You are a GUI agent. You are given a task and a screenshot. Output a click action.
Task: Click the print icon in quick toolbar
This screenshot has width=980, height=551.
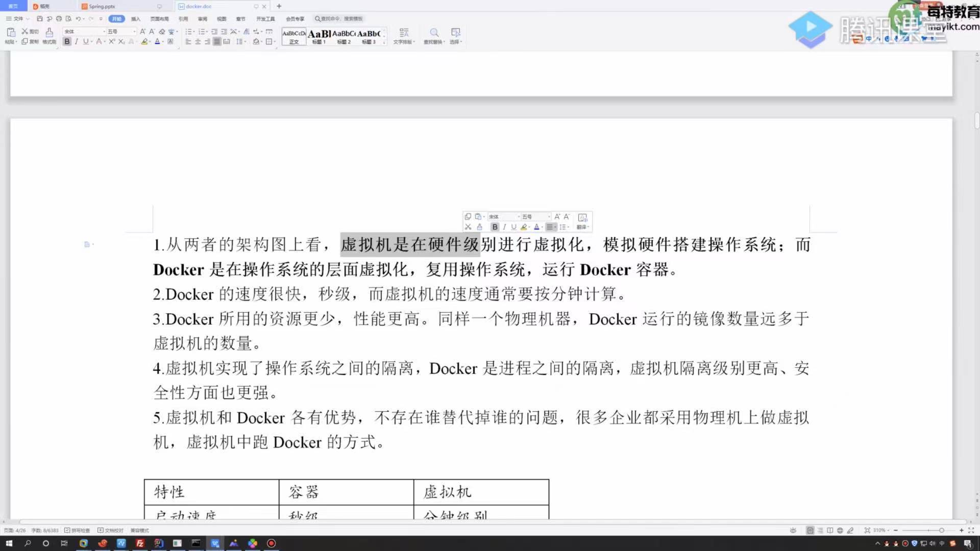(59, 19)
